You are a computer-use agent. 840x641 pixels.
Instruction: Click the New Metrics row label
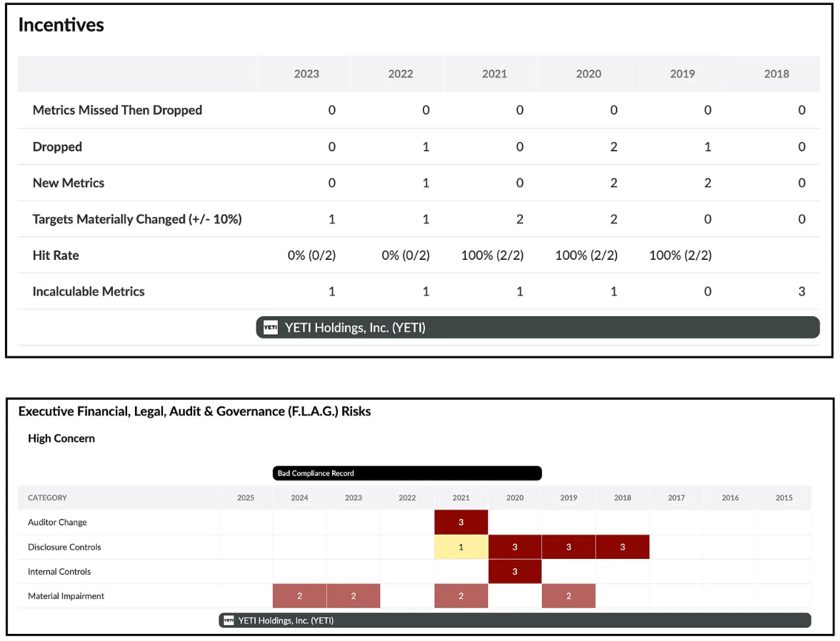point(69,183)
